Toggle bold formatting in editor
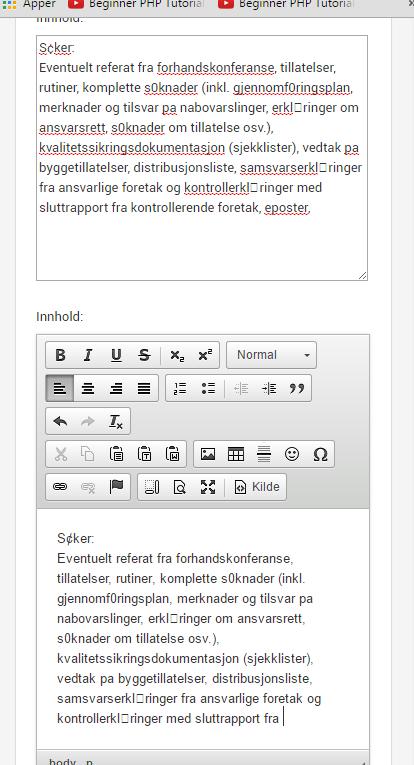 pyautogui.click(x=60, y=355)
